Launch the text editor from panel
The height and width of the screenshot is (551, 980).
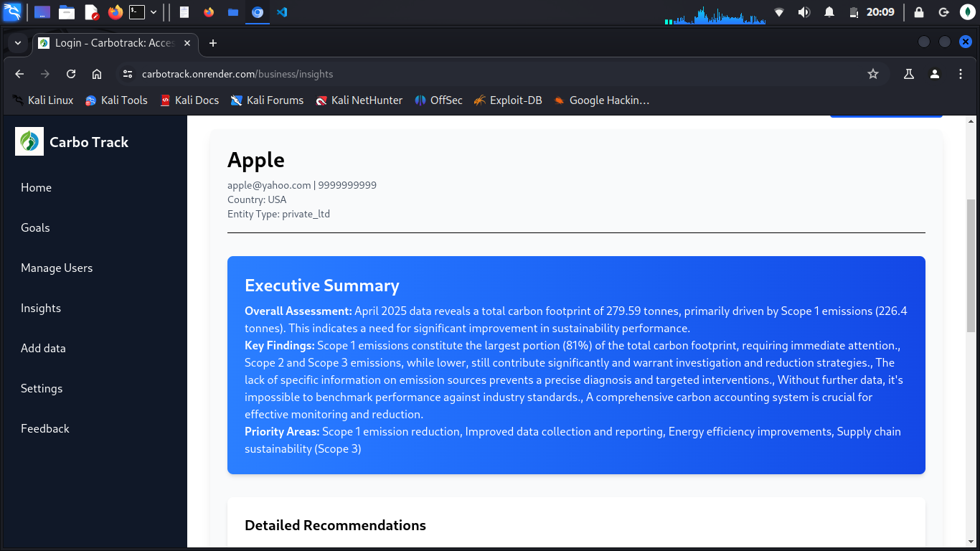pyautogui.click(x=91, y=12)
